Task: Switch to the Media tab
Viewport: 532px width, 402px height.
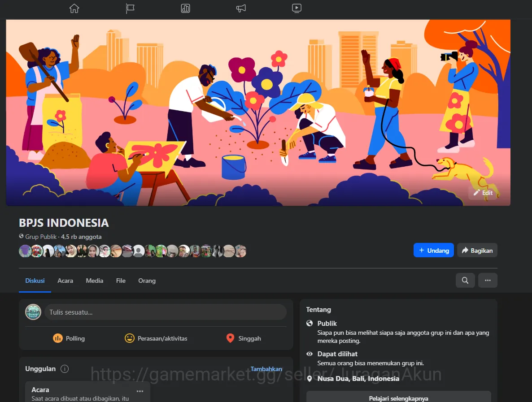Action: [x=94, y=281]
